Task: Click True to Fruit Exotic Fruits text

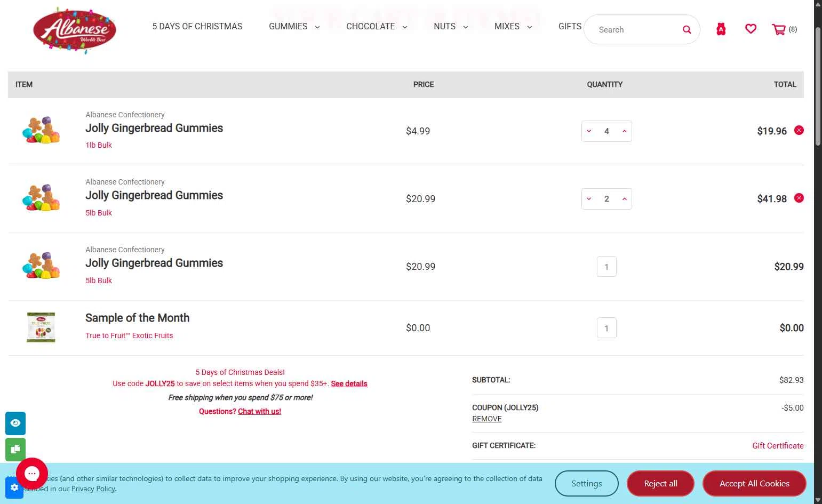Action: tap(129, 335)
